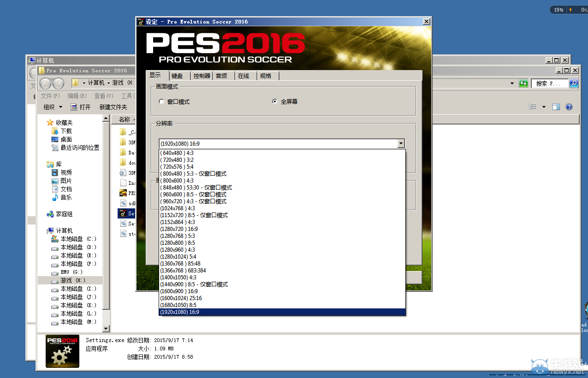Choose (1440x900) 8:5 - 仅窗口模式 entry

[x=282, y=284]
